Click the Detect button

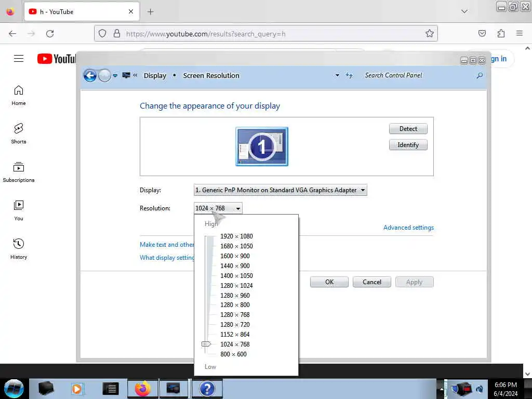[408, 129]
